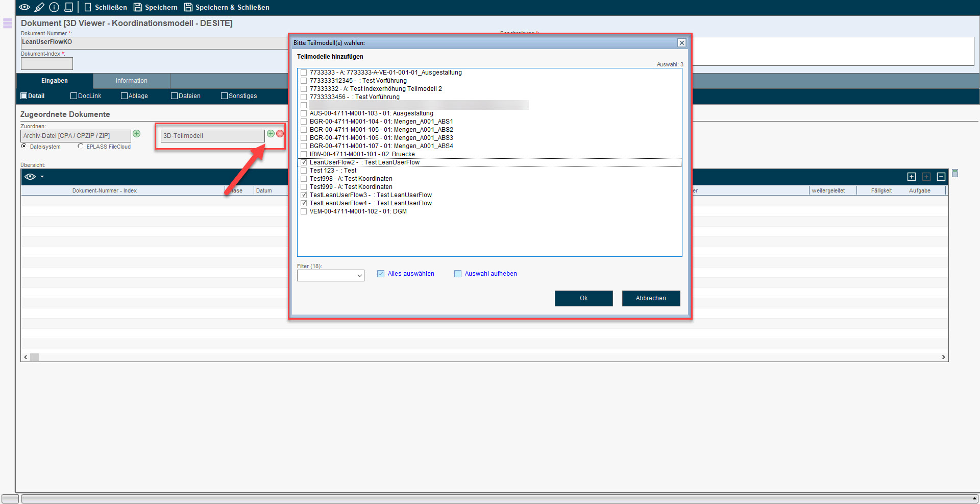Screen dimensions: 980x504
Task: Click the Dokument-Index input field
Action: [47, 64]
